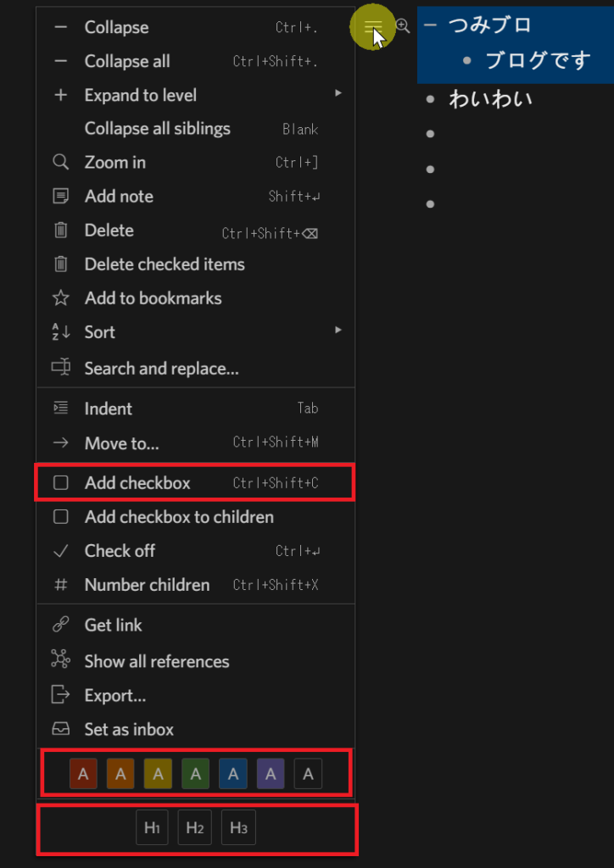Click the chain-link icon for Get link
Image resolution: width=614 pixels, height=868 pixels.
pyautogui.click(x=60, y=625)
